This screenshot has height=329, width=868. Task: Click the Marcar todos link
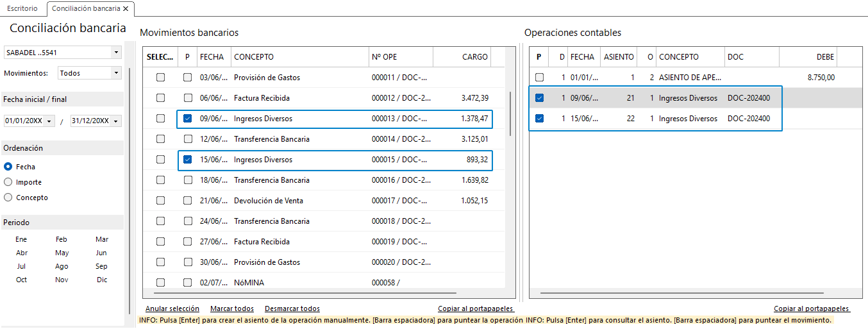[x=232, y=308]
